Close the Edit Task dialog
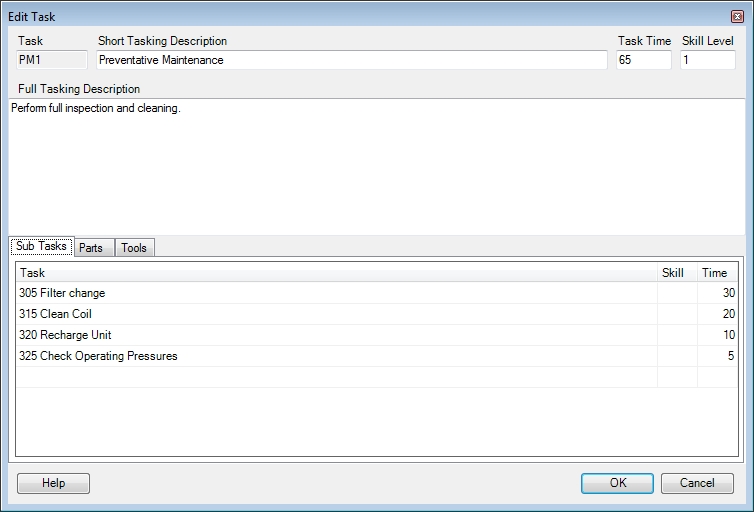This screenshot has height=512, width=754. coord(737,17)
